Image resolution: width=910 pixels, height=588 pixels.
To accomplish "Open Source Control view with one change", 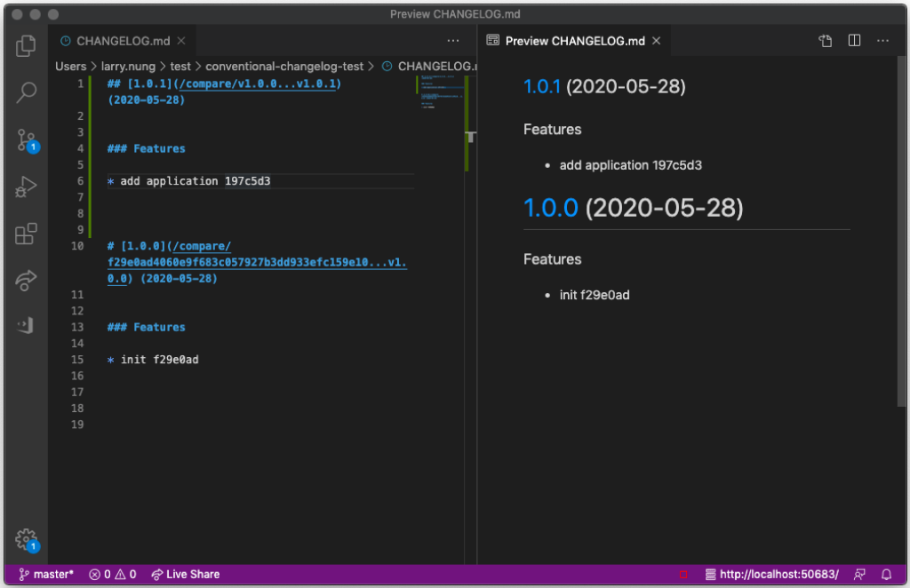I will 26,140.
